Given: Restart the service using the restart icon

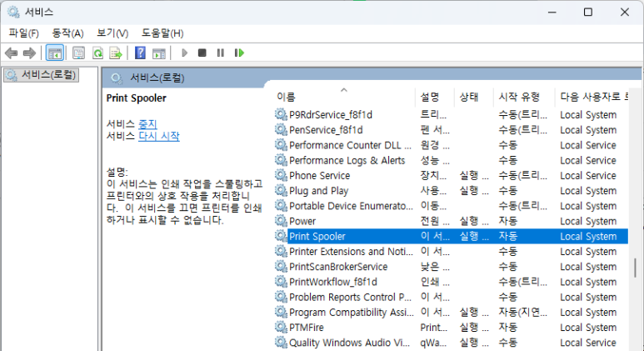Looking at the screenshot, I should (x=239, y=53).
